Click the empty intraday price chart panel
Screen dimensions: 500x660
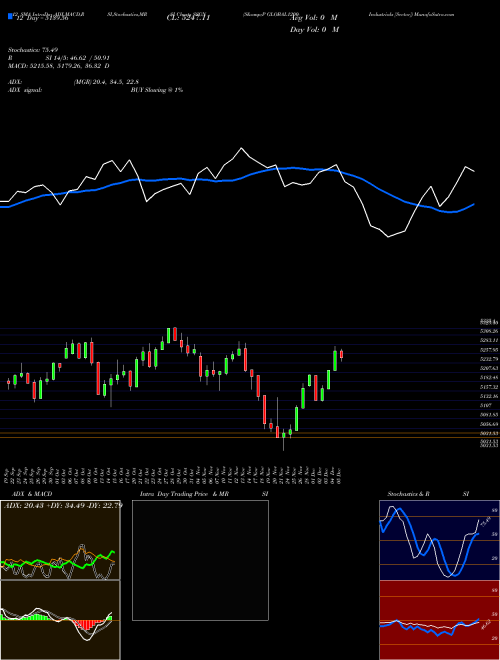(x=200, y=560)
